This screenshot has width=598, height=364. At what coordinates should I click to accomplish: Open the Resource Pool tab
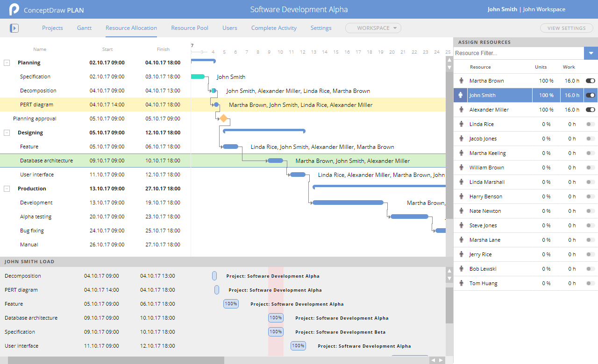pyautogui.click(x=190, y=28)
